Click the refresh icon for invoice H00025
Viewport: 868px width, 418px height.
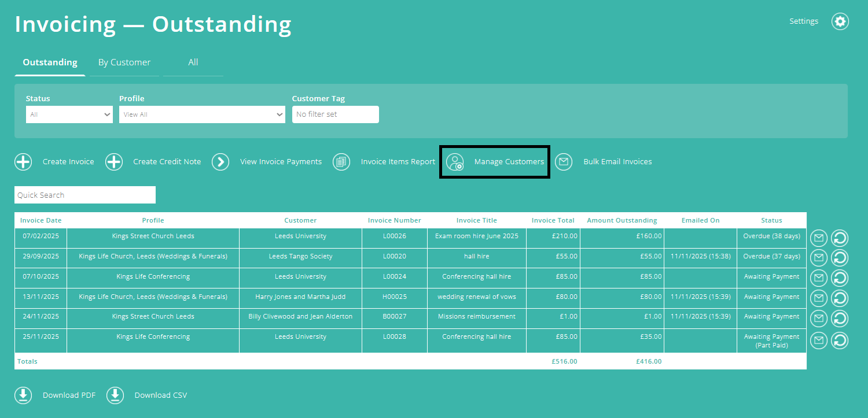click(840, 298)
